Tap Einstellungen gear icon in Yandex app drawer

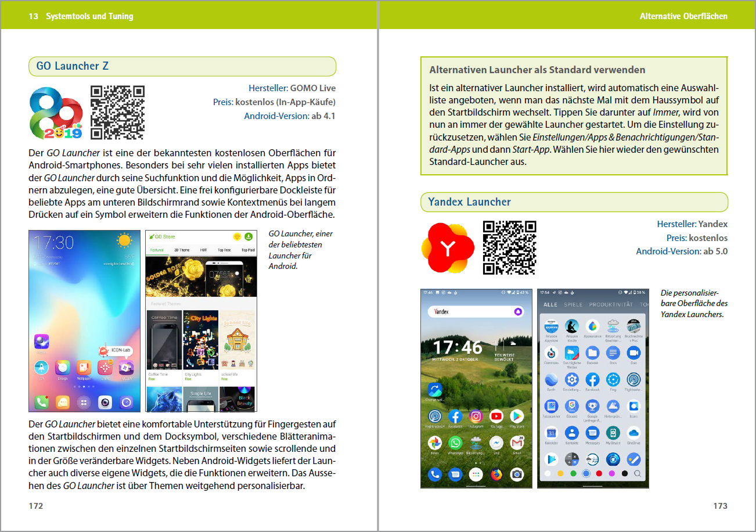click(x=572, y=380)
